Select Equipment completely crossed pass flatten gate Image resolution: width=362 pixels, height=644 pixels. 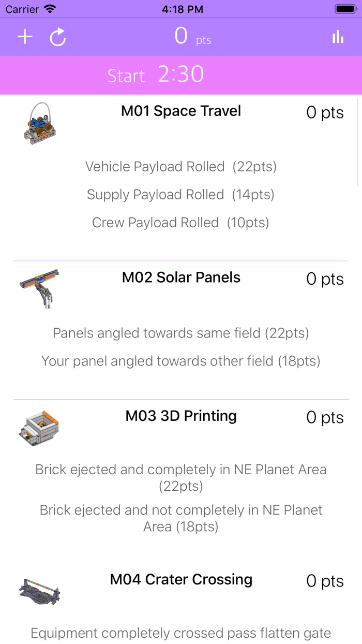pos(180,633)
